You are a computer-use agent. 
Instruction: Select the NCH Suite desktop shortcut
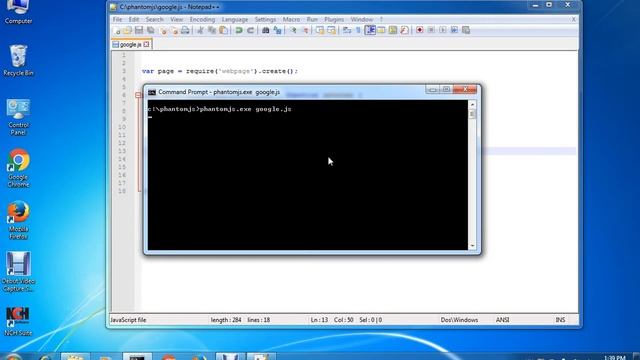[18, 322]
